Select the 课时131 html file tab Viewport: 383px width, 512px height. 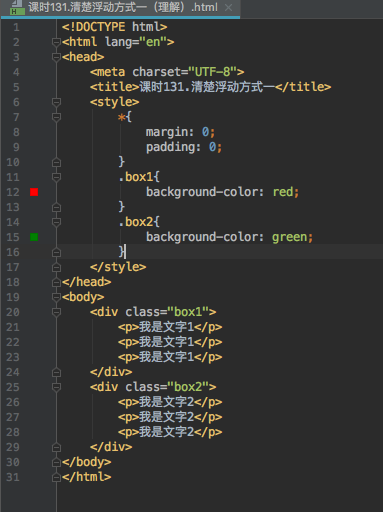(x=120, y=8)
